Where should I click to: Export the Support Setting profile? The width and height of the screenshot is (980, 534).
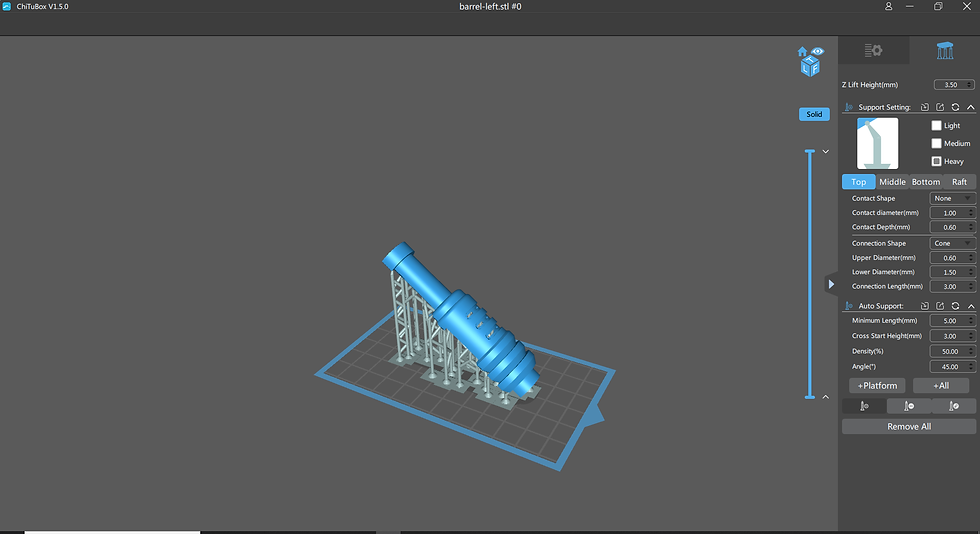(x=940, y=107)
